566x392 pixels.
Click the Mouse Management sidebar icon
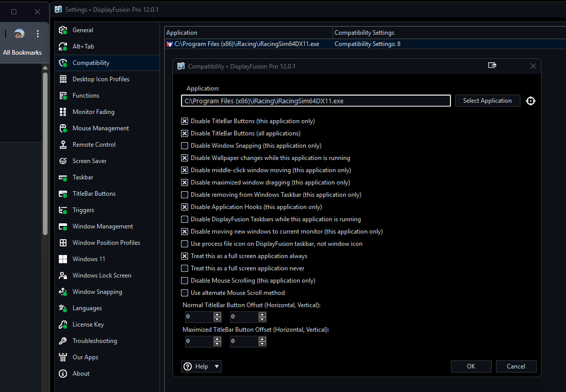coord(63,128)
